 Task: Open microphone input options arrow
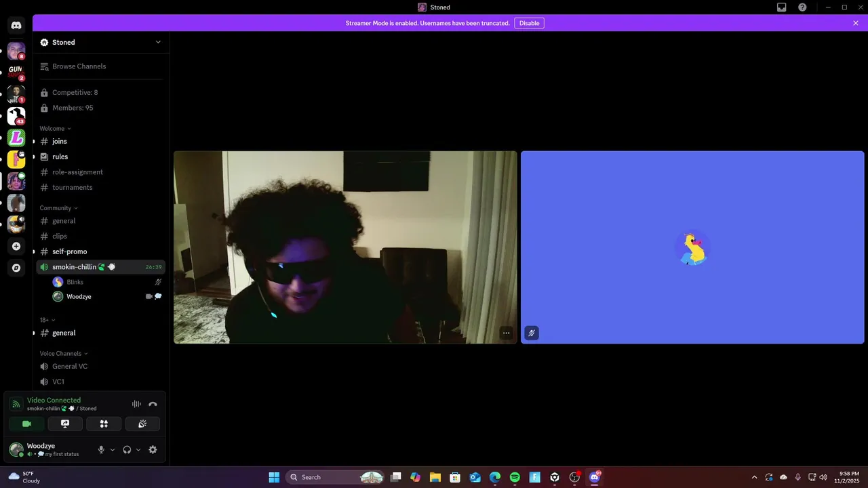tap(113, 449)
